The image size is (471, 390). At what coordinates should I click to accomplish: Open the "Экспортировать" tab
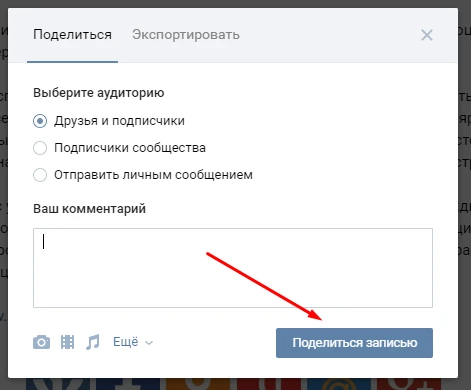[x=186, y=35]
